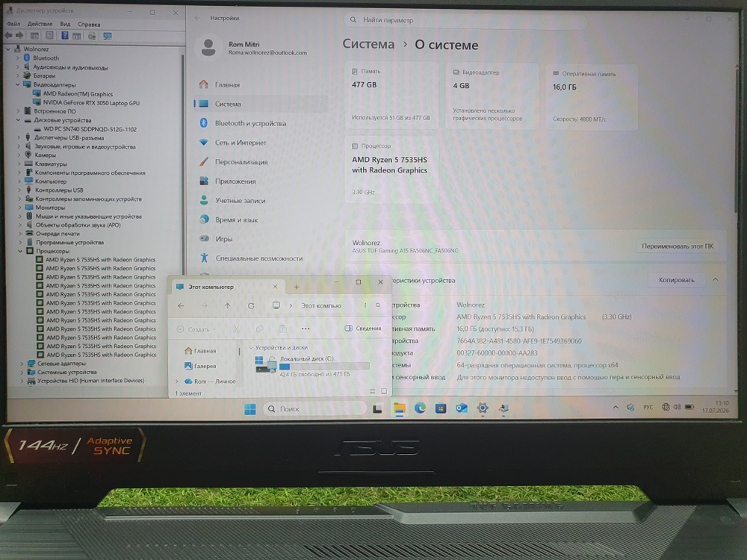Click the refresh icon in Explorer
The height and width of the screenshot is (560, 747).
coord(251,305)
